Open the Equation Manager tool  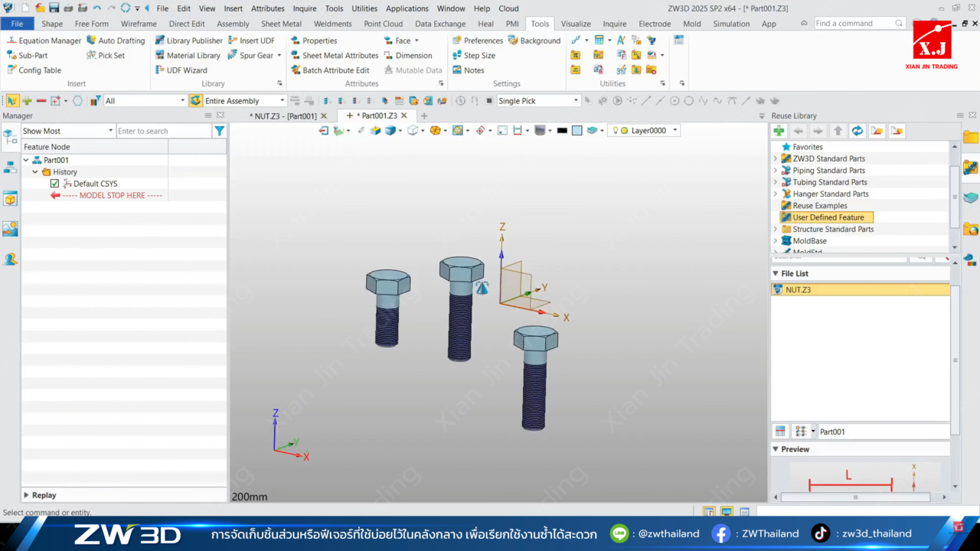pos(44,41)
